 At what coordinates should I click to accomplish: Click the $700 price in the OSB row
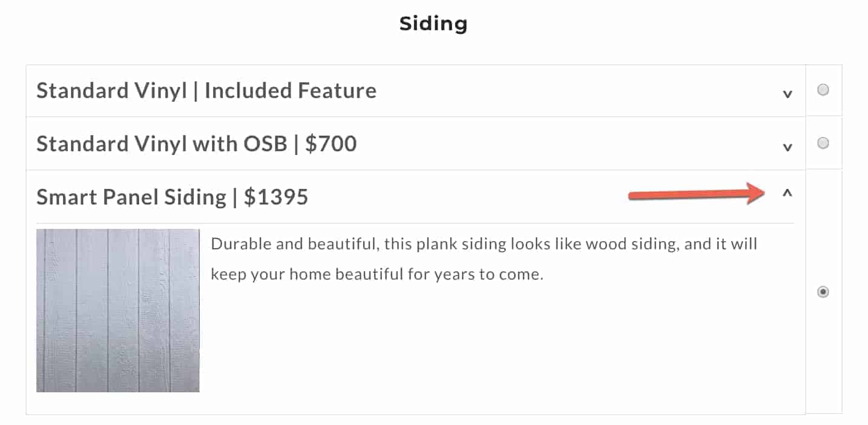(331, 144)
